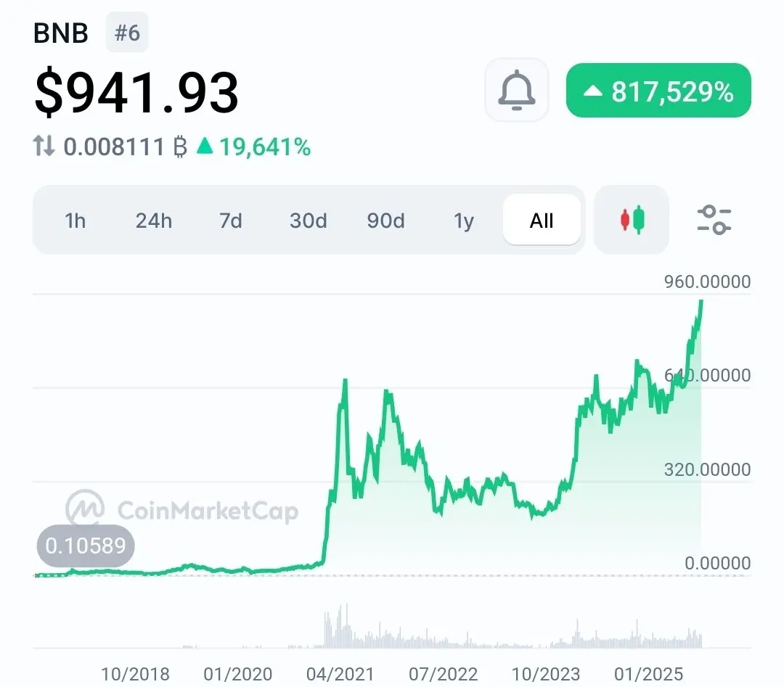Tap the chart peak near 960
The height and width of the screenshot is (687, 784).
tap(701, 302)
